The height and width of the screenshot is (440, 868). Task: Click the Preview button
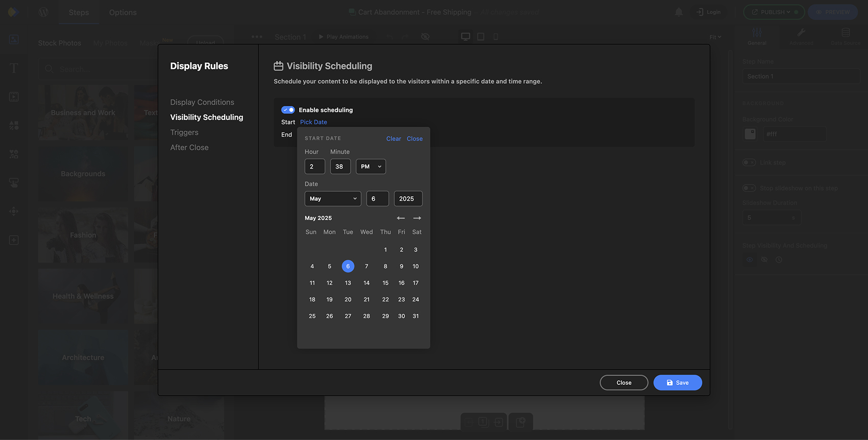pyautogui.click(x=833, y=12)
